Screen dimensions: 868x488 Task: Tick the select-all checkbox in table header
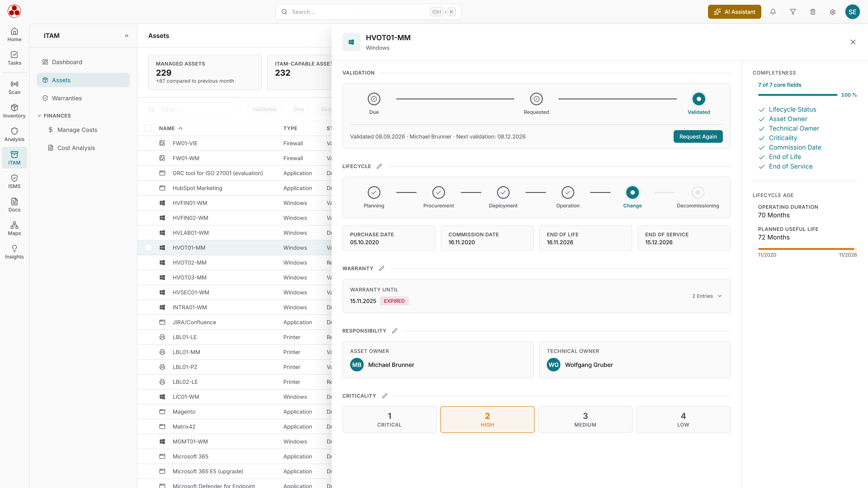(148, 128)
